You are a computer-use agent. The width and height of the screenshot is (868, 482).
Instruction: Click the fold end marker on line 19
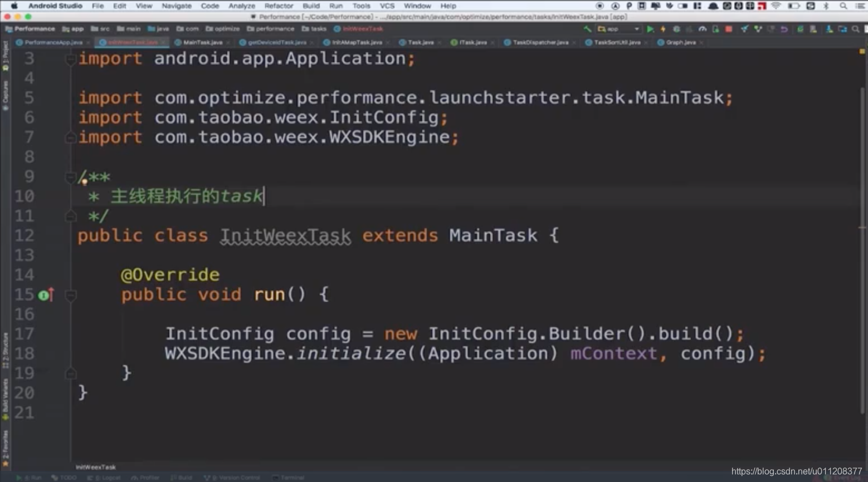[x=70, y=373]
